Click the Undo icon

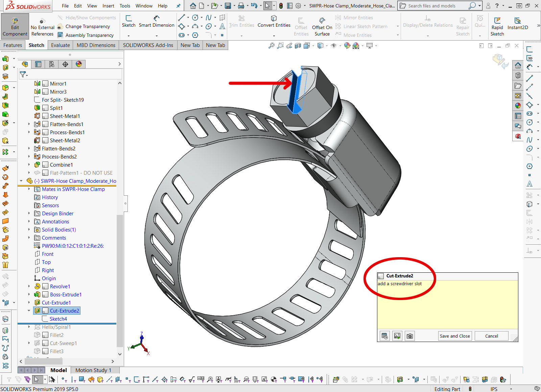click(x=254, y=6)
